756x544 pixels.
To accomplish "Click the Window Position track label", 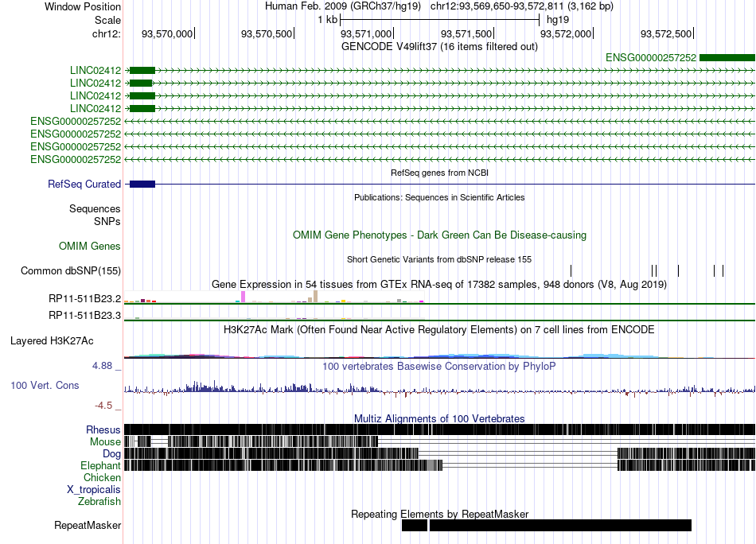I will [x=83, y=6].
